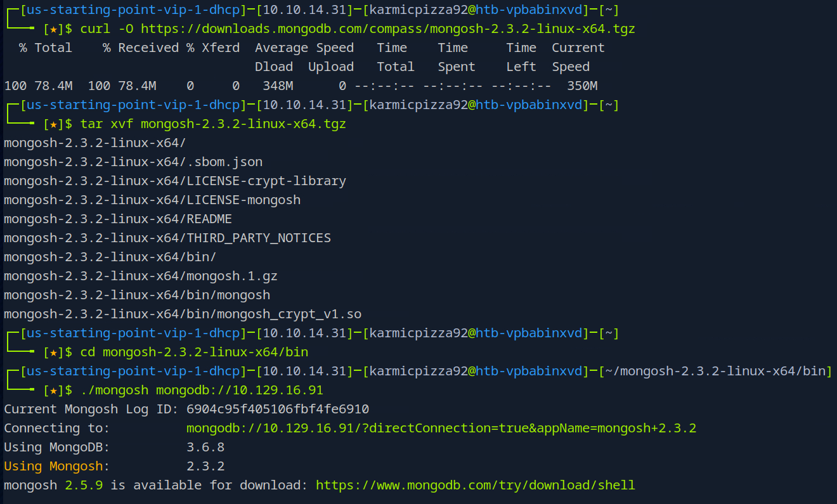
Task: Click the .sbom.json file line
Action: tap(133, 162)
